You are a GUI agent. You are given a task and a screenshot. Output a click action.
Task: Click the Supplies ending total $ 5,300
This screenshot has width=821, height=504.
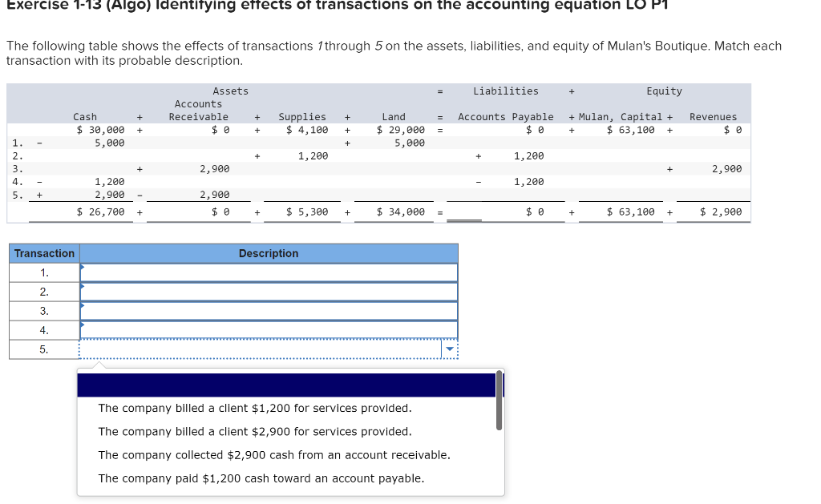coord(307,212)
